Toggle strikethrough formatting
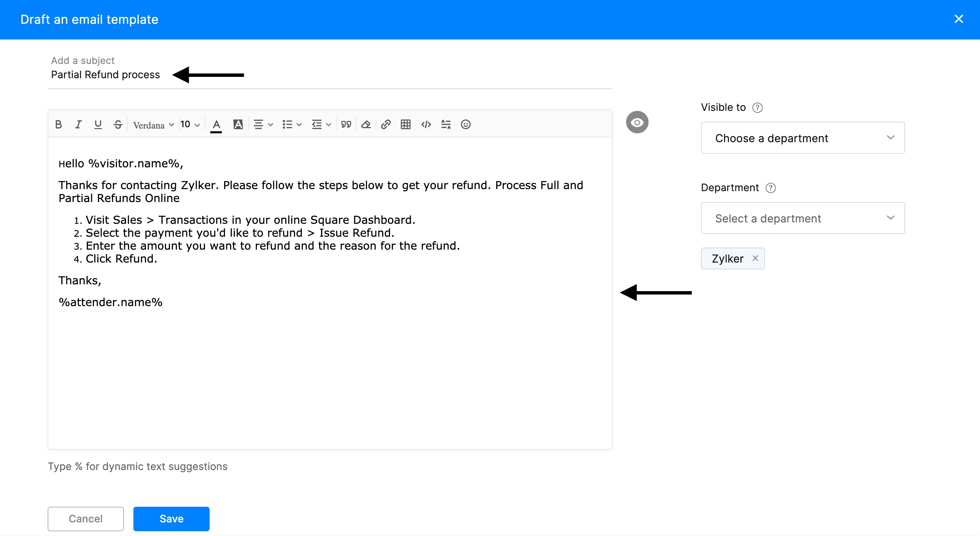The image size is (980, 536). tap(117, 124)
